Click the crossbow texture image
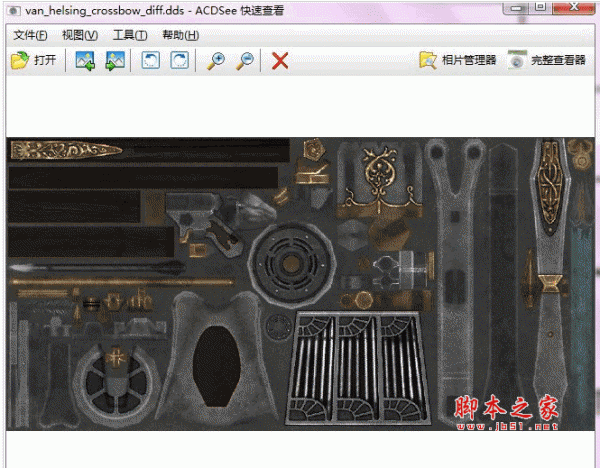Image resolution: width=600 pixels, height=468 pixels. click(x=300, y=284)
